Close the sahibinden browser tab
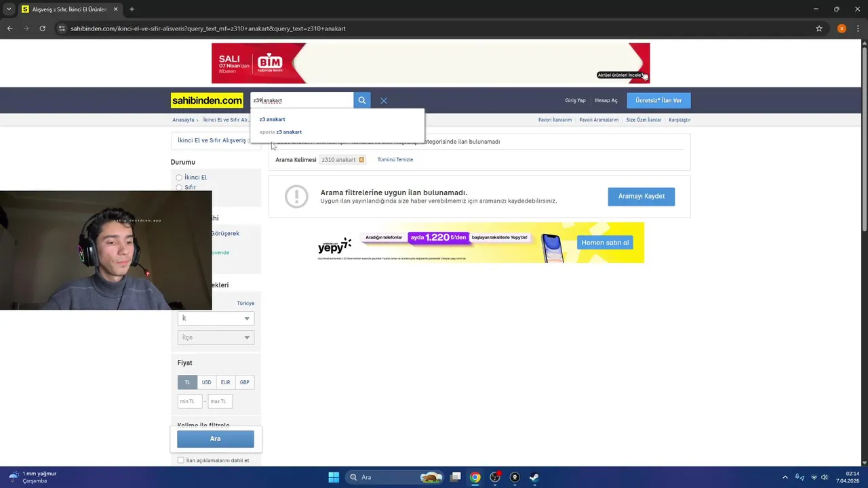Screen dimensions: 868x488 click(x=116, y=9)
